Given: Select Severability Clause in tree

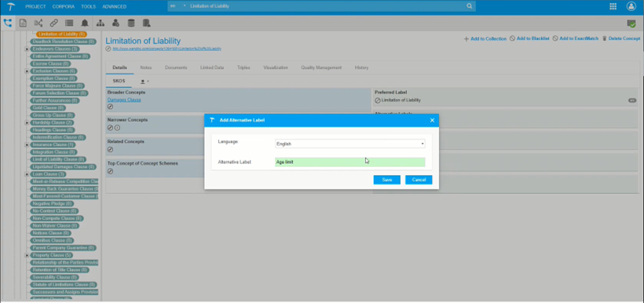Looking at the screenshot, I should (55, 278).
